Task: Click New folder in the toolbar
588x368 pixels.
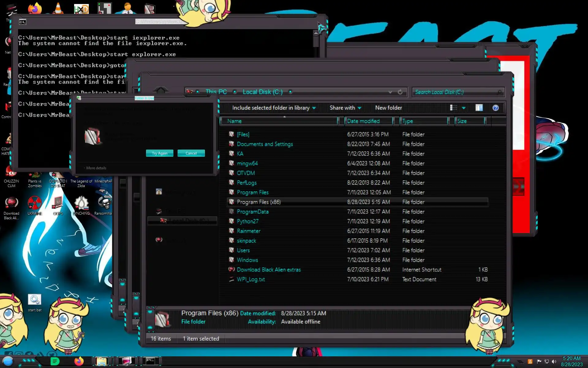Action: [388, 108]
